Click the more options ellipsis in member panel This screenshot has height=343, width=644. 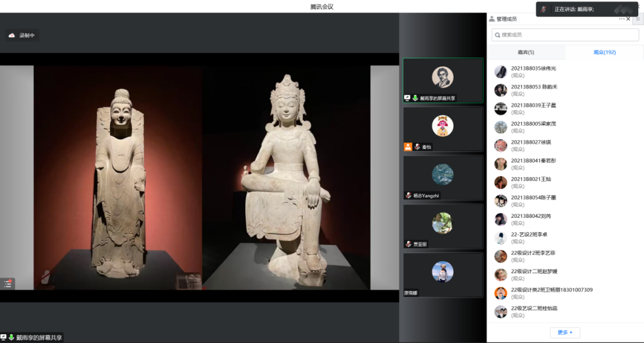coord(621,19)
